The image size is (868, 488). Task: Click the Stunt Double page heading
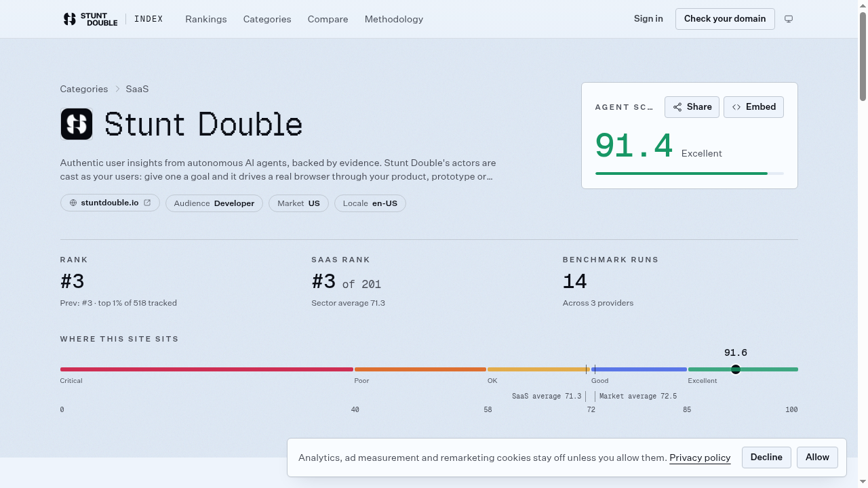click(203, 125)
